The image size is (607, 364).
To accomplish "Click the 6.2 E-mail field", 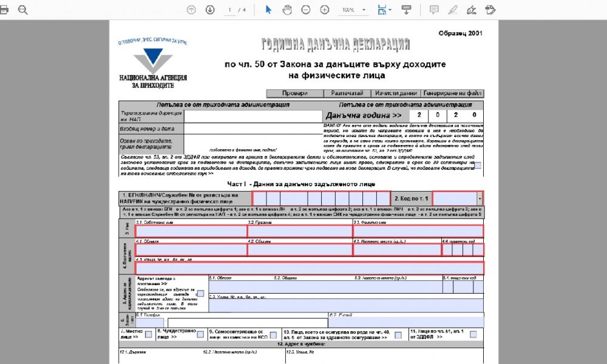I will click(406, 323).
